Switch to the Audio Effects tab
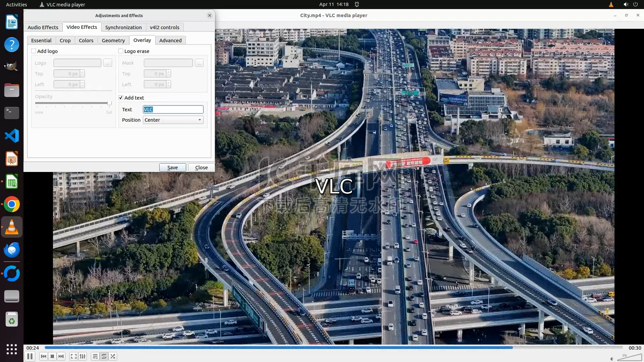Image resolution: width=644 pixels, height=362 pixels. coord(43,27)
